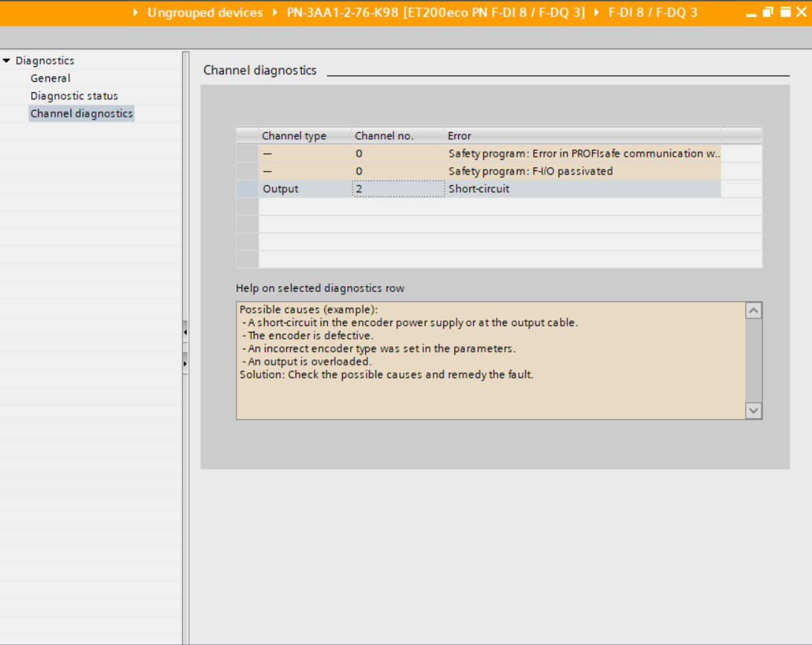Restore down the diagnostics window
Image resolution: width=812 pixels, height=645 pixels.
pos(768,12)
